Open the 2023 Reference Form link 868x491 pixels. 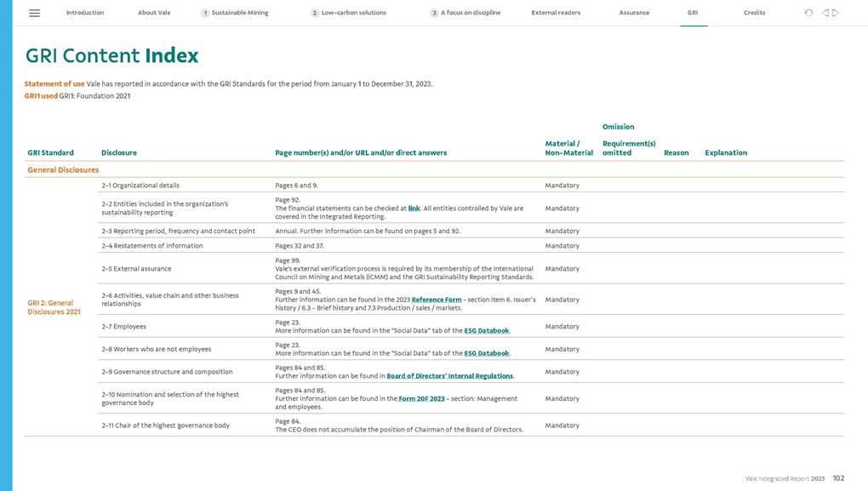(x=436, y=300)
